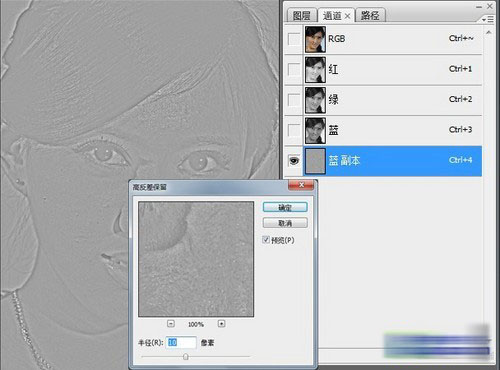The height and width of the screenshot is (370, 500).
Task: Click the 像素 unit label
Action: point(207,343)
